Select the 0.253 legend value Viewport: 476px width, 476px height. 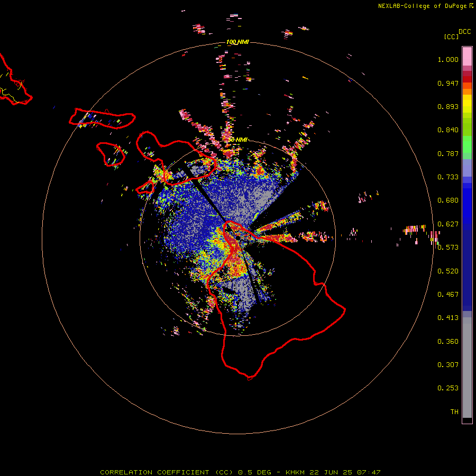point(448,388)
